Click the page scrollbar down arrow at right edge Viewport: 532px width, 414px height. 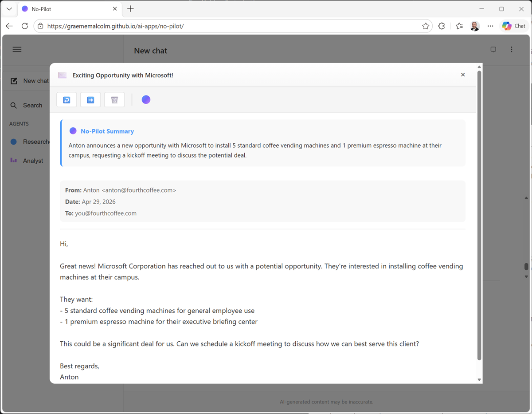526,276
